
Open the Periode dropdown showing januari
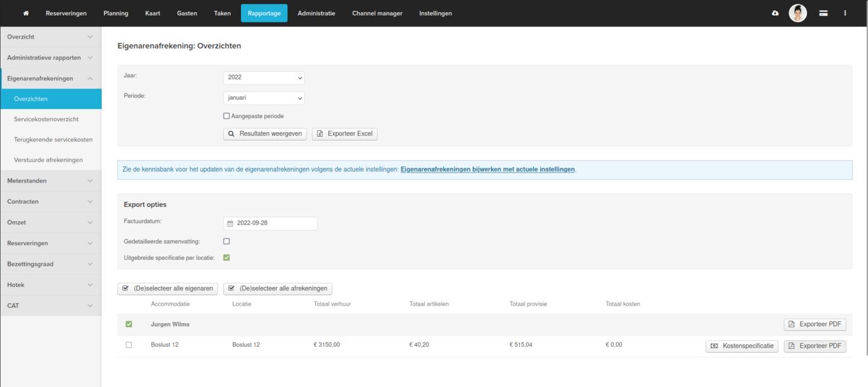click(264, 98)
